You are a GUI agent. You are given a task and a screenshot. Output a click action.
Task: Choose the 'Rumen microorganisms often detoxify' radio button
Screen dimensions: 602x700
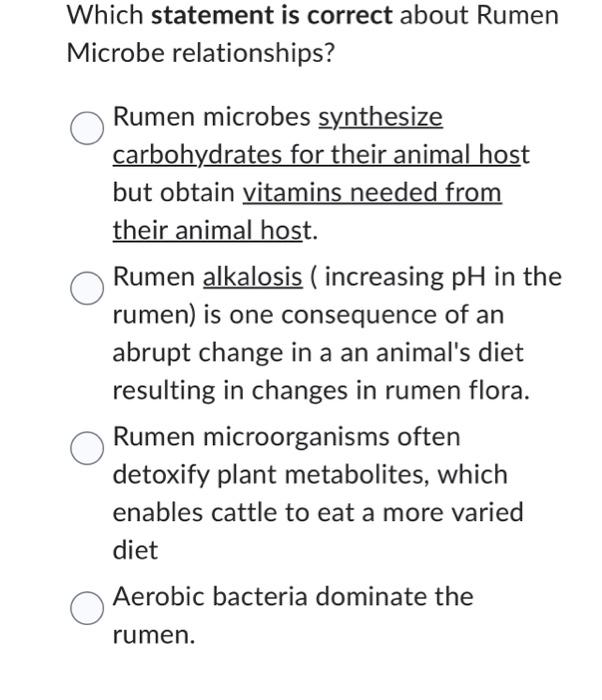click(x=87, y=448)
